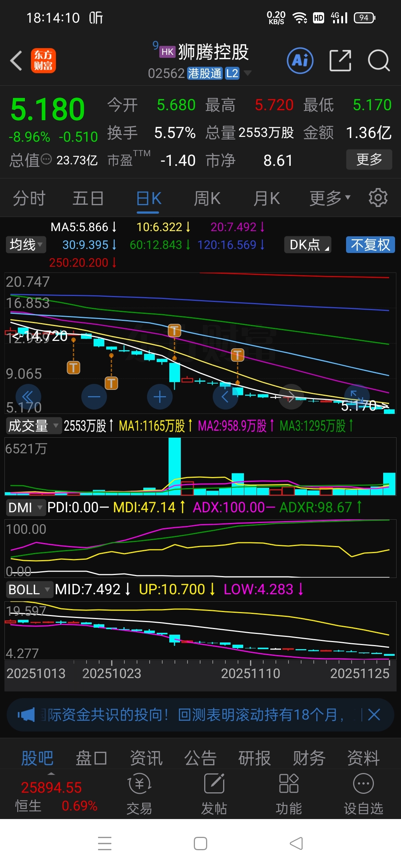Open chart settings gear icon
The width and height of the screenshot is (401, 868).
(x=378, y=198)
